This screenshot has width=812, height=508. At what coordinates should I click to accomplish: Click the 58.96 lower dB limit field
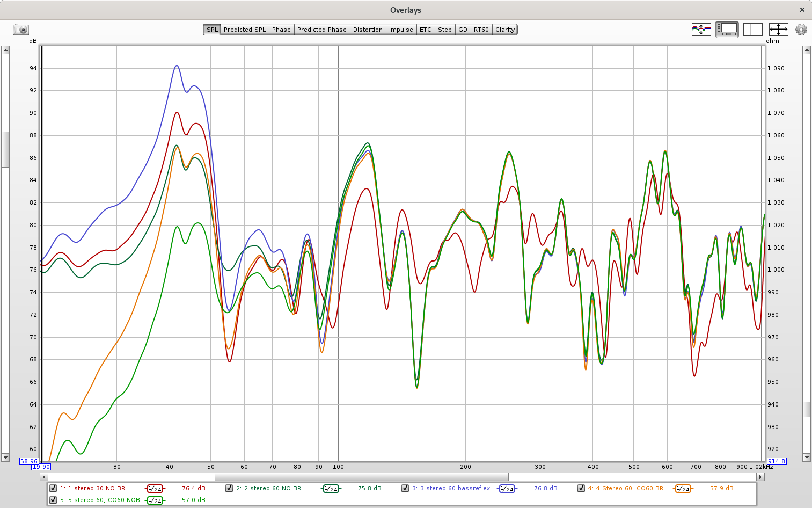pyautogui.click(x=29, y=461)
